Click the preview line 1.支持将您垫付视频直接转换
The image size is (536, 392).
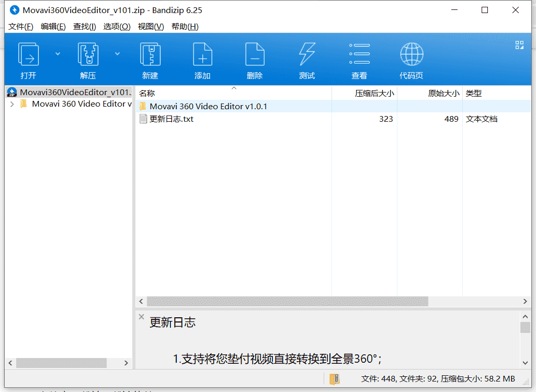pos(277,359)
